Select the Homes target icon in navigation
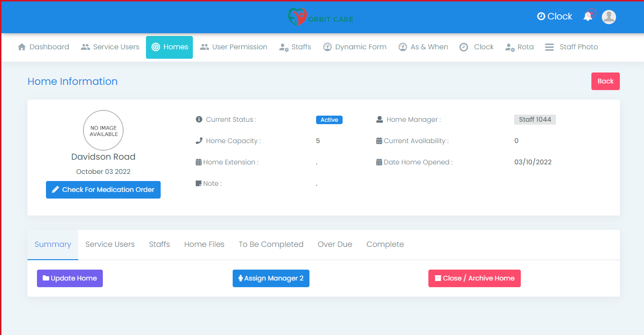Viewport: 644px width, 335px height. click(x=156, y=46)
